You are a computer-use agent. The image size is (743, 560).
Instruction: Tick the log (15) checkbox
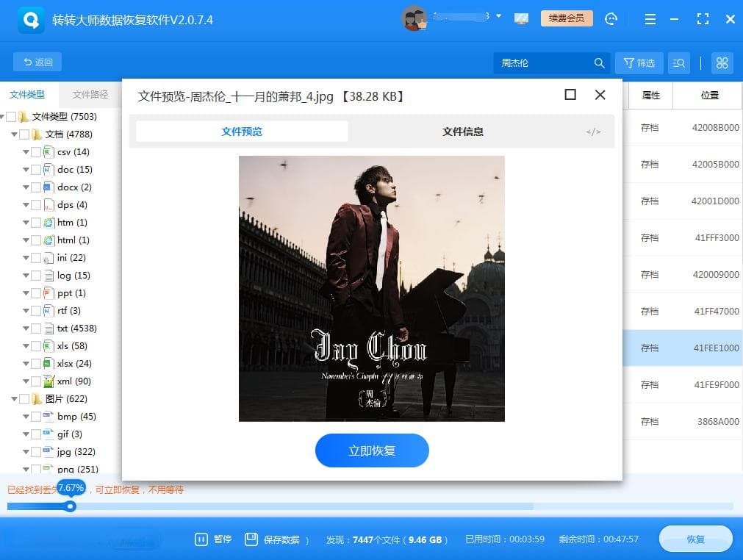coord(36,276)
